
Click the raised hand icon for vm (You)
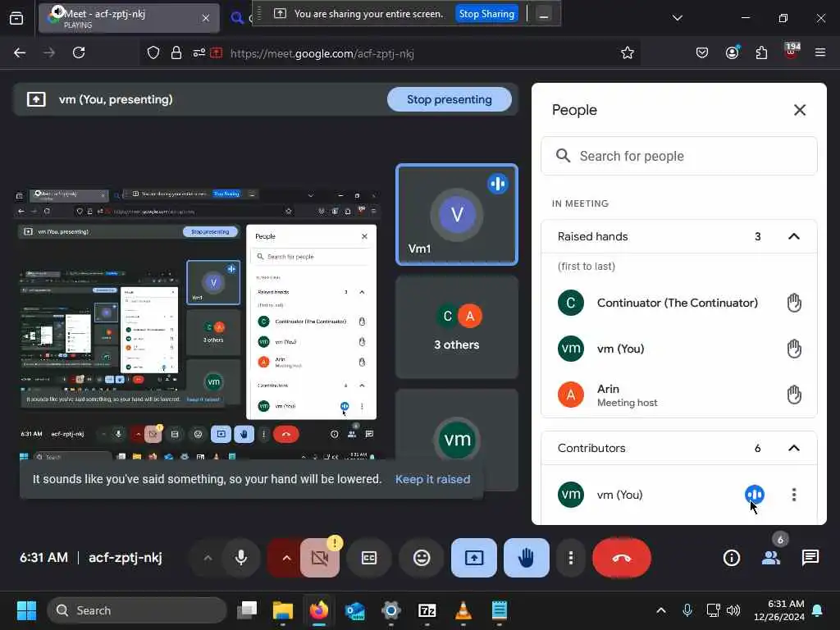(x=794, y=349)
